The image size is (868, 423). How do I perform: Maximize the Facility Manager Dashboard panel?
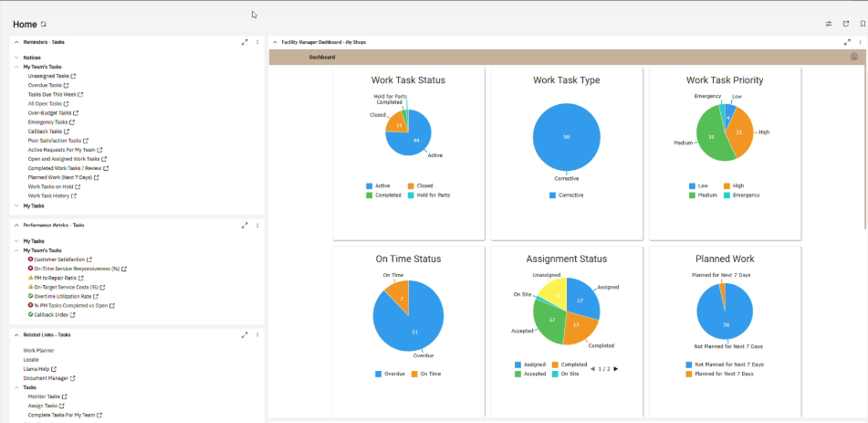[847, 42]
